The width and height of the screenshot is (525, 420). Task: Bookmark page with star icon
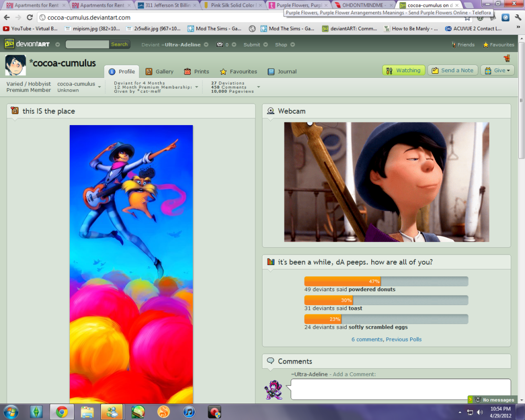(x=467, y=18)
